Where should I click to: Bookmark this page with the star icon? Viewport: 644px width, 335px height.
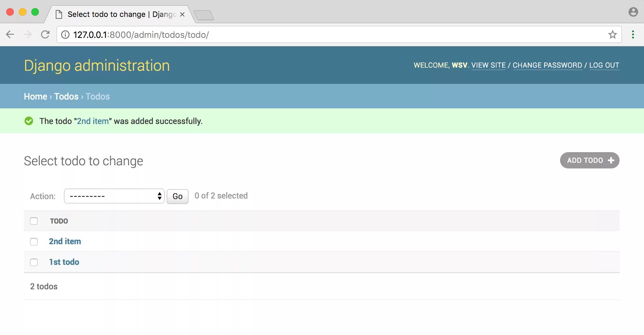[612, 34]
